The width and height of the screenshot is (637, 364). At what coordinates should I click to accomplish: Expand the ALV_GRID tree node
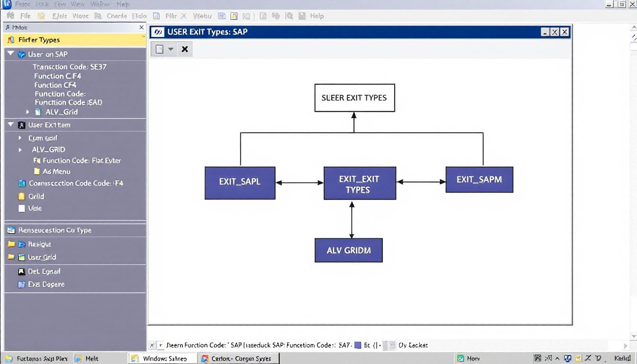click(x=20, y=149)
